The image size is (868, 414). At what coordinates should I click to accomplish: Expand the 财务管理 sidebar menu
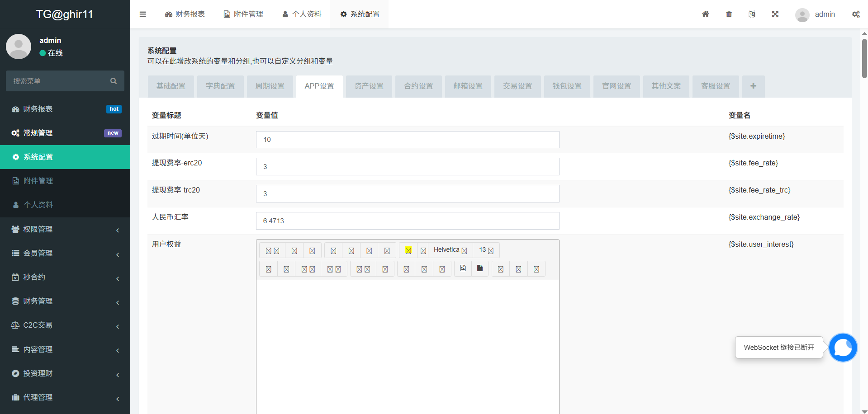[x=65, y=301]
